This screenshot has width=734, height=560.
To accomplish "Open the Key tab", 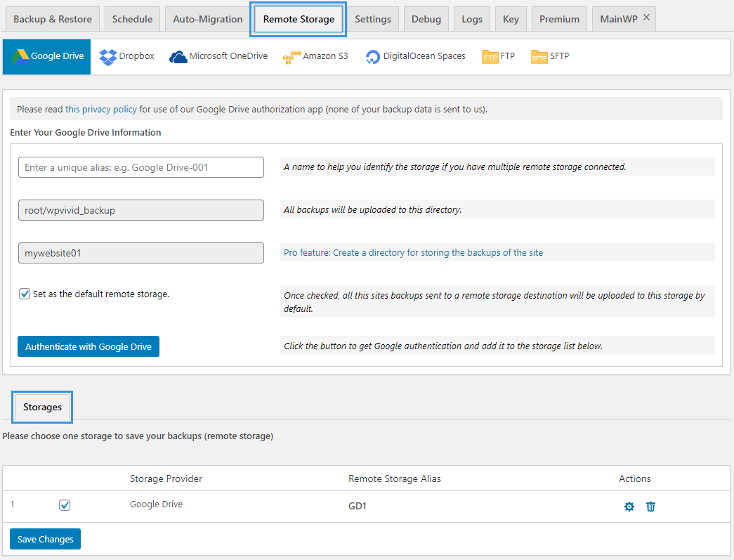I will [x=511, y=19].
